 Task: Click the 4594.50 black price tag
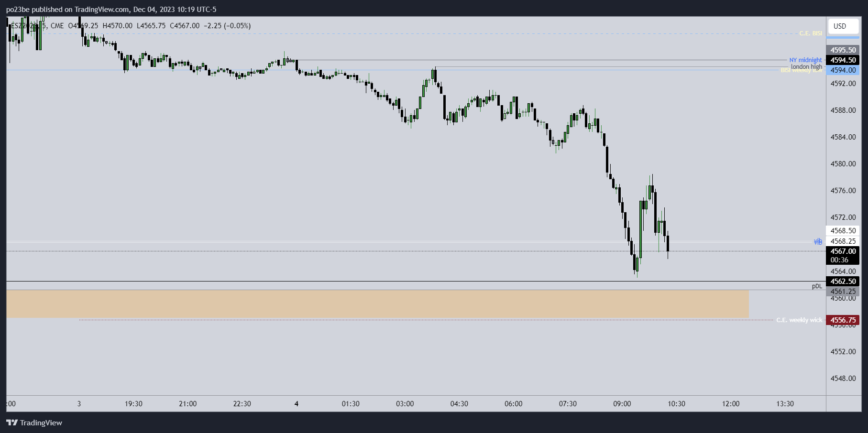click(x=843, y=60)
